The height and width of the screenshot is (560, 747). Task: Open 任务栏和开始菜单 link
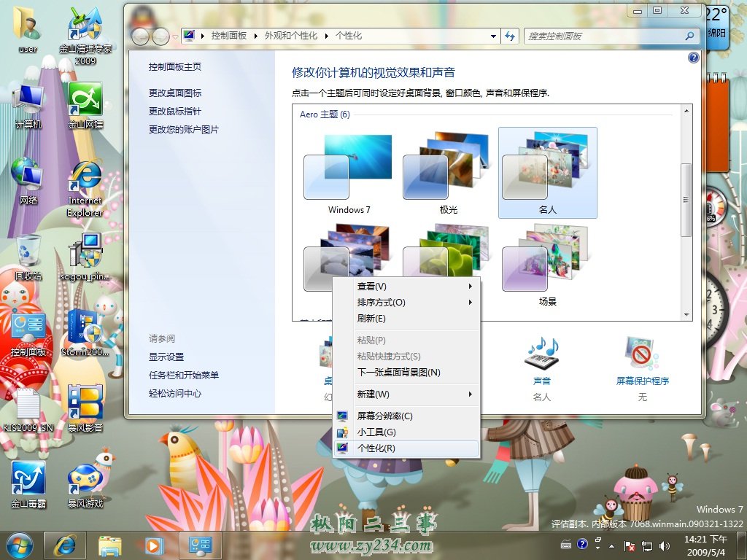[x=183, y=376]
